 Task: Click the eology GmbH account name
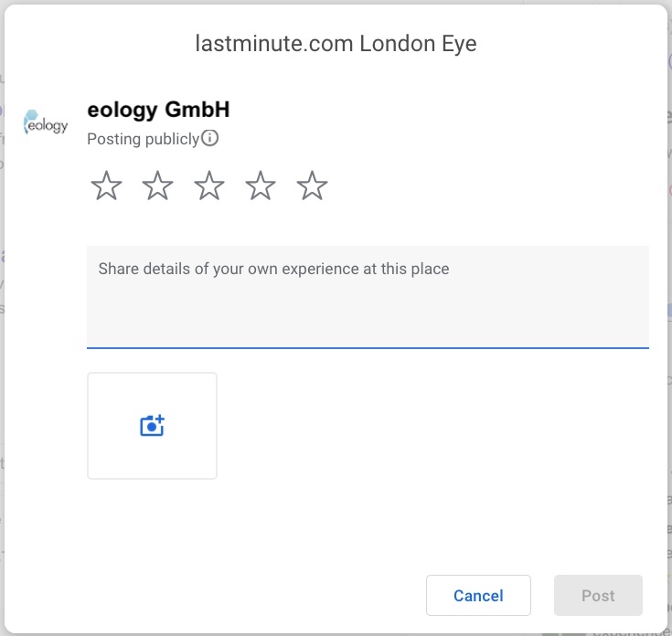[158, 110]
